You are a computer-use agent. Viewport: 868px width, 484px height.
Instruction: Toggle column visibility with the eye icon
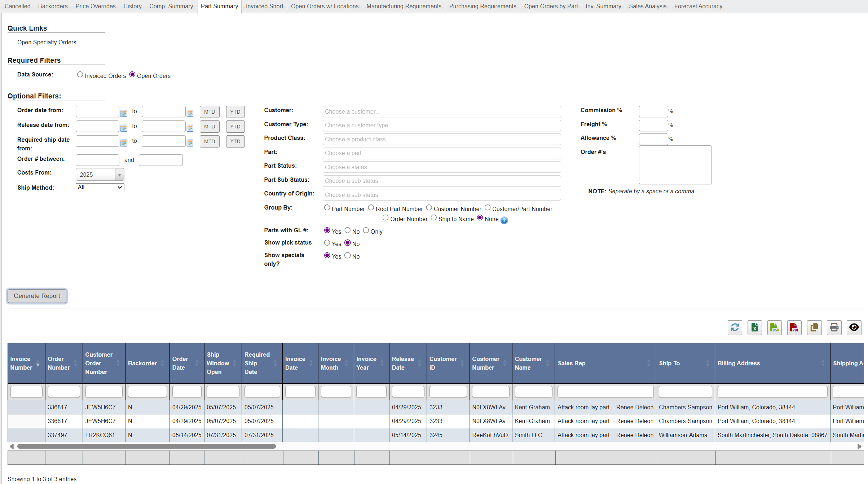pyautogui.click(x=854, y=327)
